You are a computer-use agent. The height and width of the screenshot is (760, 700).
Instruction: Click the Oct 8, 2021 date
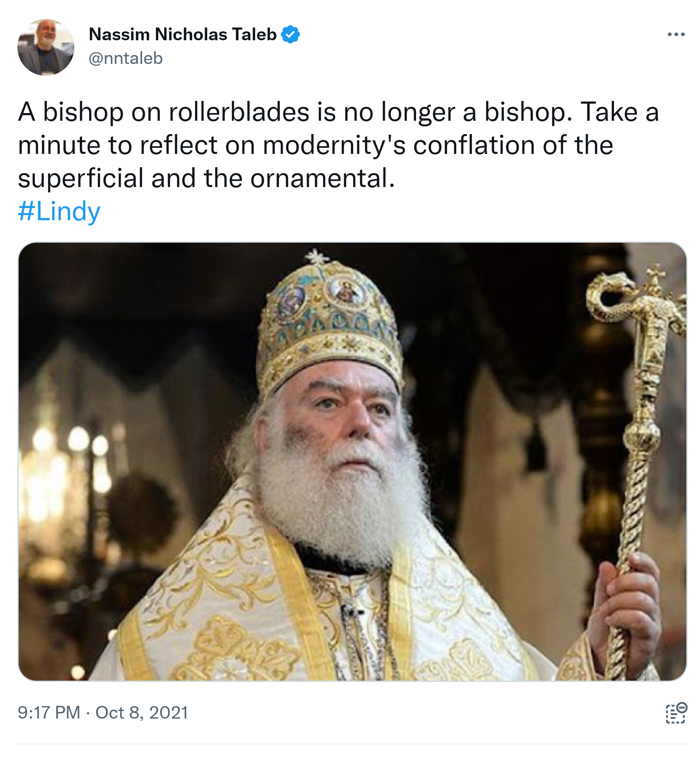(x=142, y=713)
